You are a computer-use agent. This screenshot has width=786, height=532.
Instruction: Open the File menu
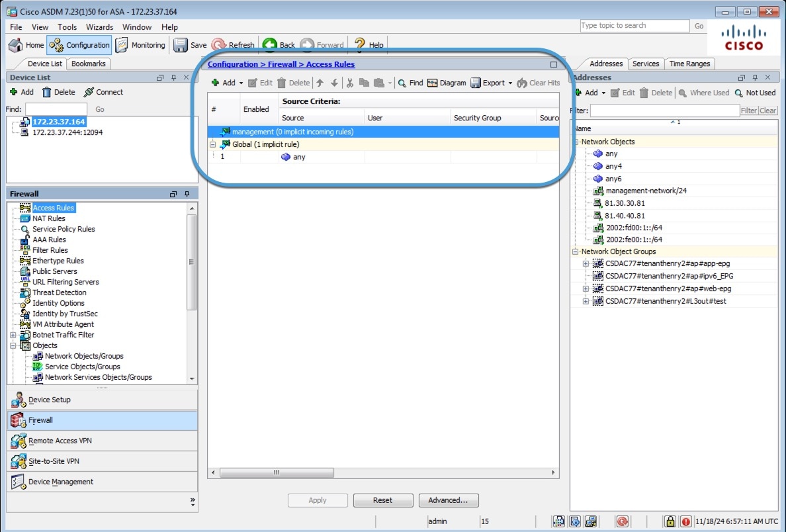tap(16, 27)
